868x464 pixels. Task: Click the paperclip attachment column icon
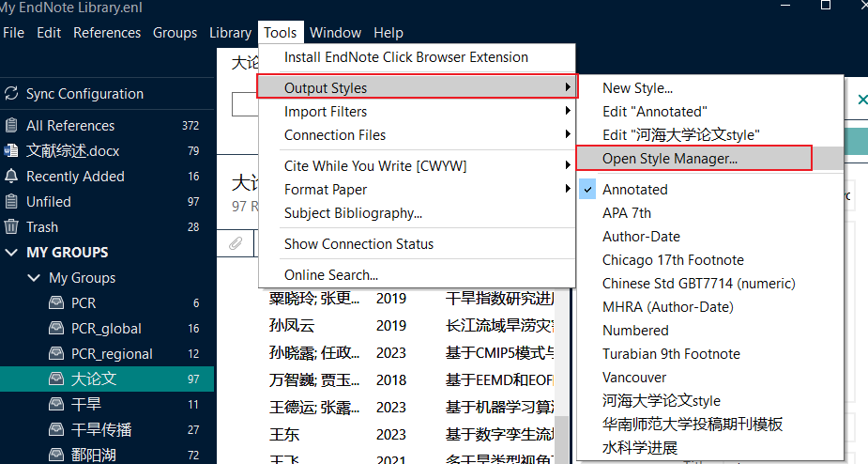[236, 243]
